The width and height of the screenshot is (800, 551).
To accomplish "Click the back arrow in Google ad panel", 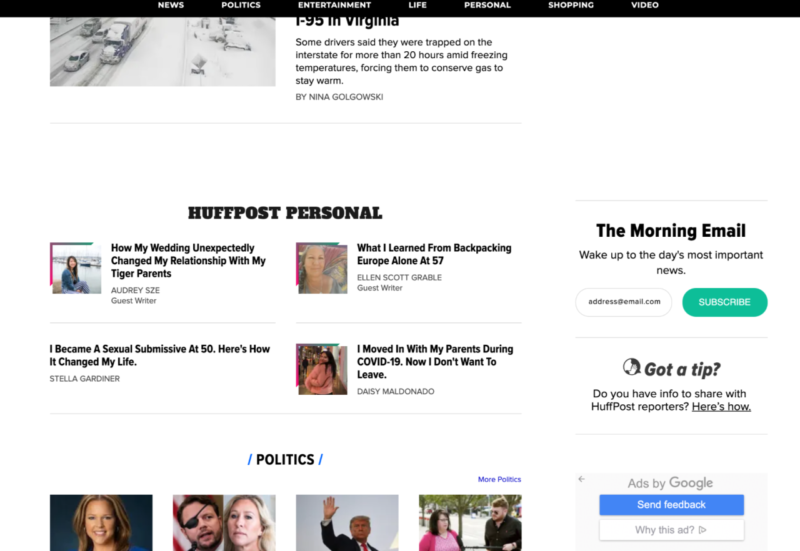I will pyautogui.click(x=582, y=479).
